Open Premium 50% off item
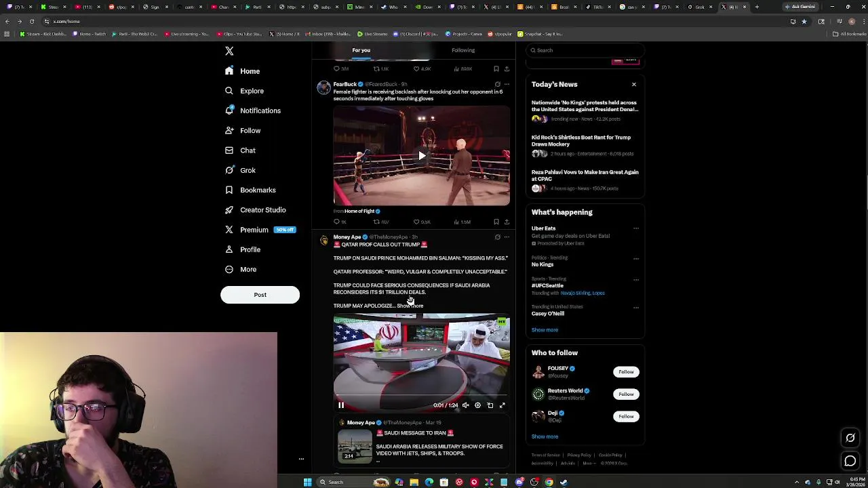 (260, 230)
